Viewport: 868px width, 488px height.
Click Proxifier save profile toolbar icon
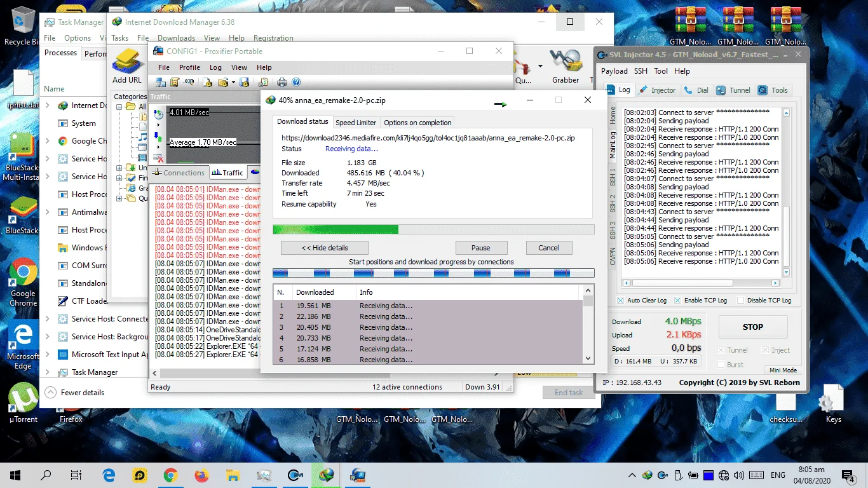pos(245,82)
